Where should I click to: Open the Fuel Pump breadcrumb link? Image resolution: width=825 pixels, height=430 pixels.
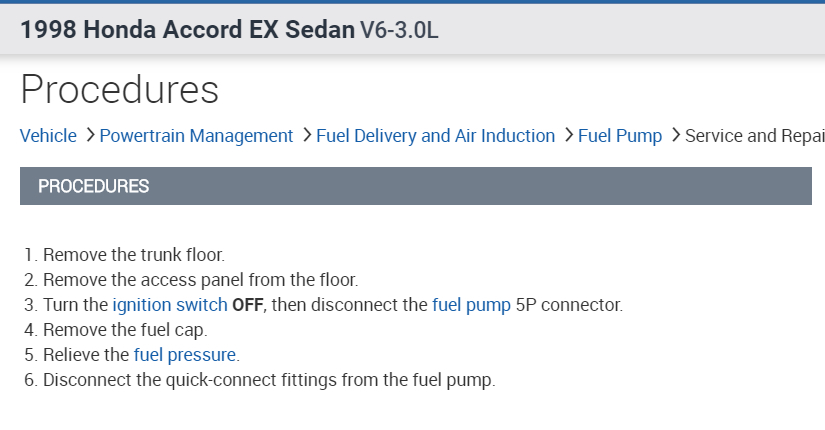620,136
